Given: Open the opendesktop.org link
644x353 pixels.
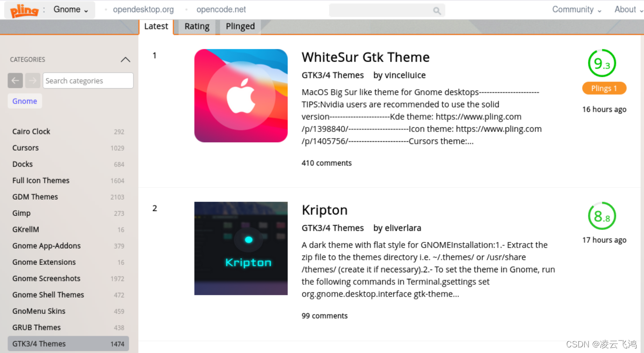Looking at the screenshot, I should click(143, 9).
